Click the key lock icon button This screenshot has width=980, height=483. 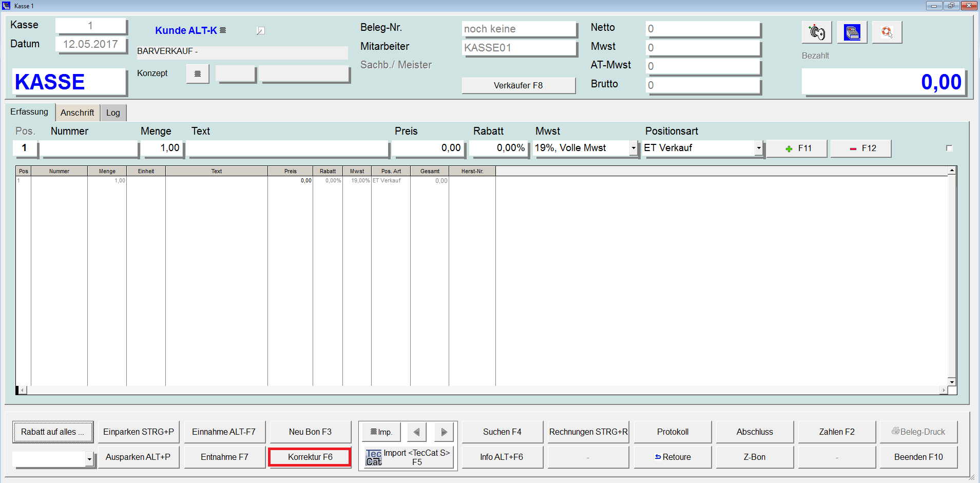(817, 32)
